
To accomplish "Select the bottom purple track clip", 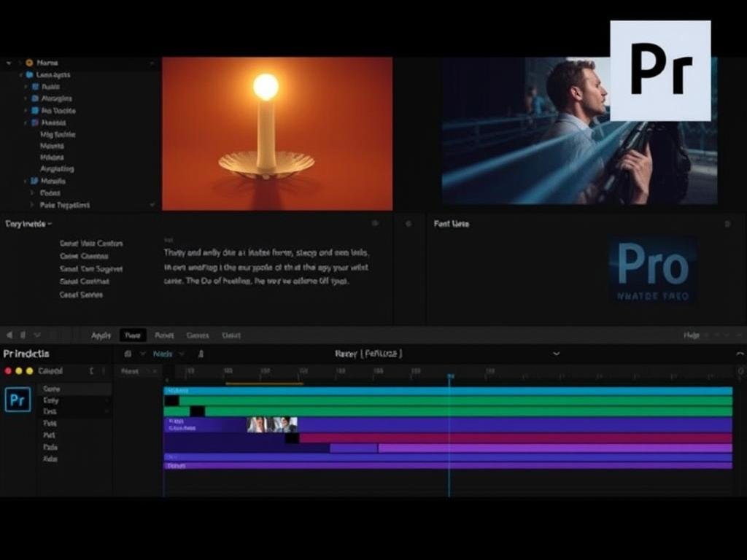I will coord(448,465).
